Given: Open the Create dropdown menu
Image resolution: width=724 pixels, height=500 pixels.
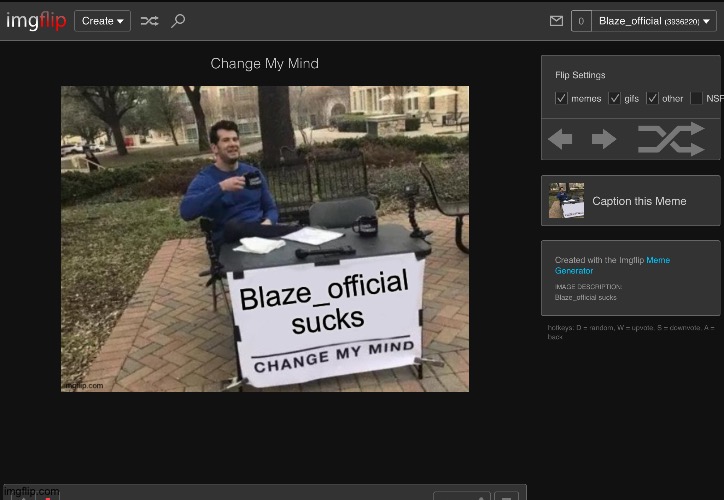Looking at the screenshot, I should click(102, 21).
